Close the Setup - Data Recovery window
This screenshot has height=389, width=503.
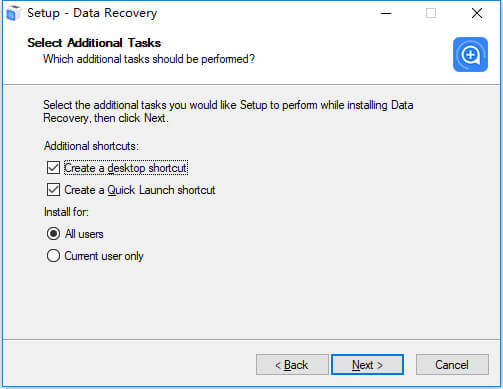(477, 13)
